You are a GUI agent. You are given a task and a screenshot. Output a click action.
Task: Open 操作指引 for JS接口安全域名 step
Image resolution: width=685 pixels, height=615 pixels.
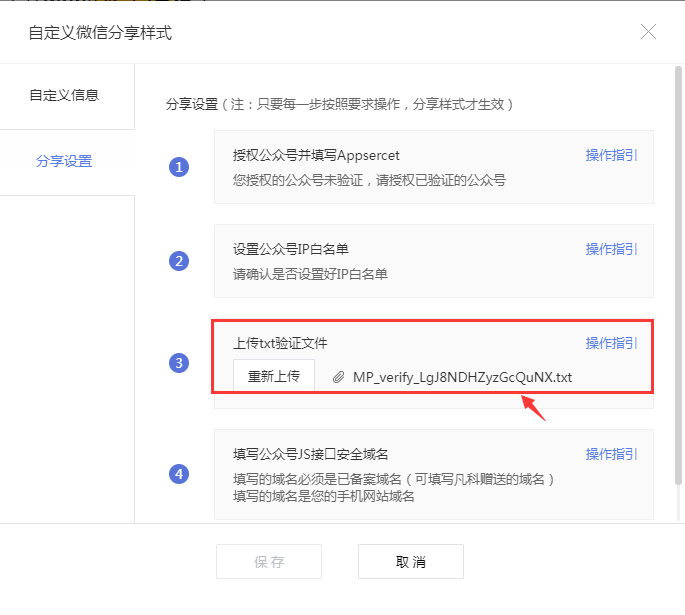611,454
